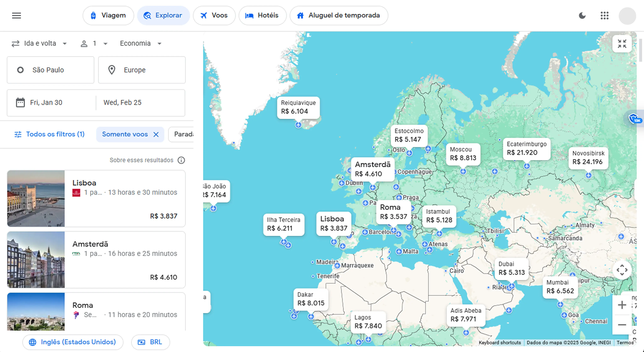Change currency via BRL button
The width and height of the screenshot is (644, 352).
tap(150, 342)
